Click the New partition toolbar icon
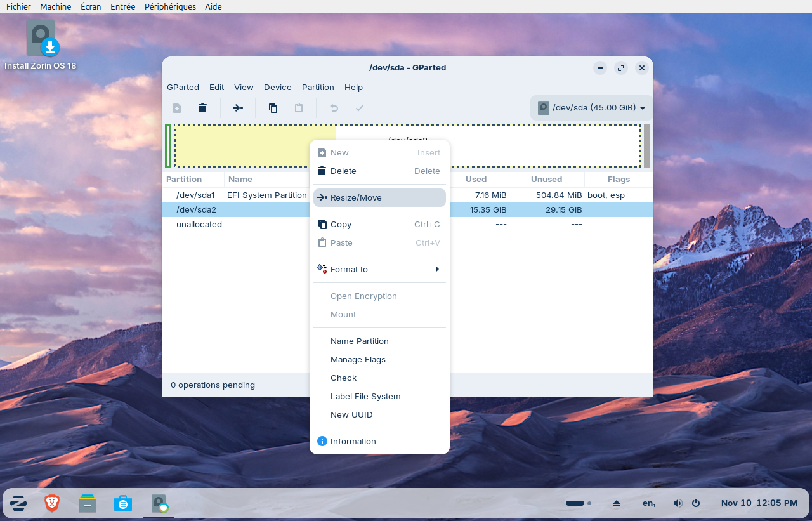This screenshot has width=812, height=521. (177, 108)
